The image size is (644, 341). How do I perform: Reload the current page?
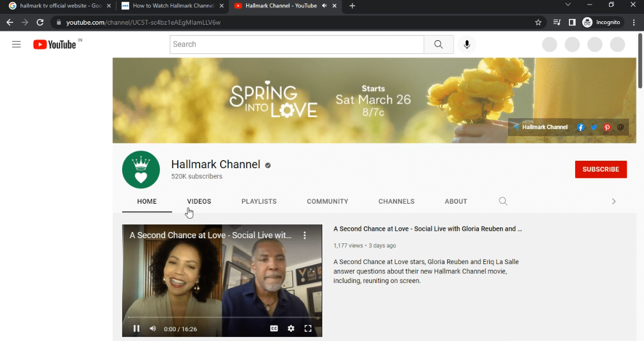pyautogui.click(x=40, y=22)
